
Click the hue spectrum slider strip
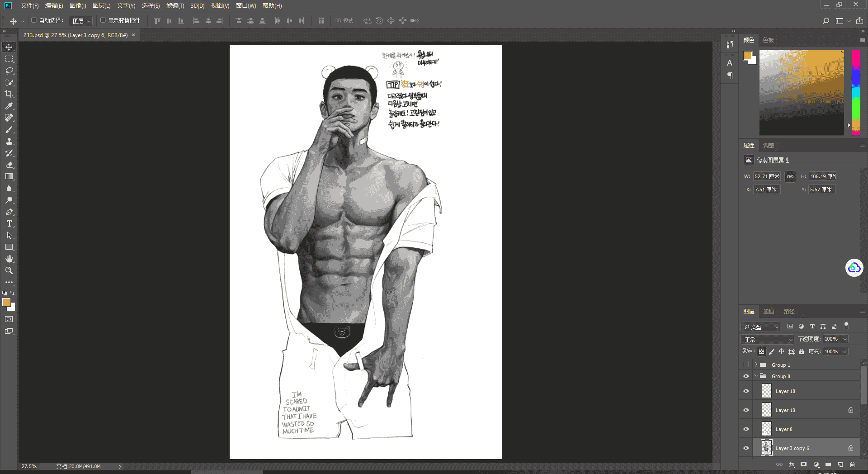pyautogui.click(x=856, y=92)
